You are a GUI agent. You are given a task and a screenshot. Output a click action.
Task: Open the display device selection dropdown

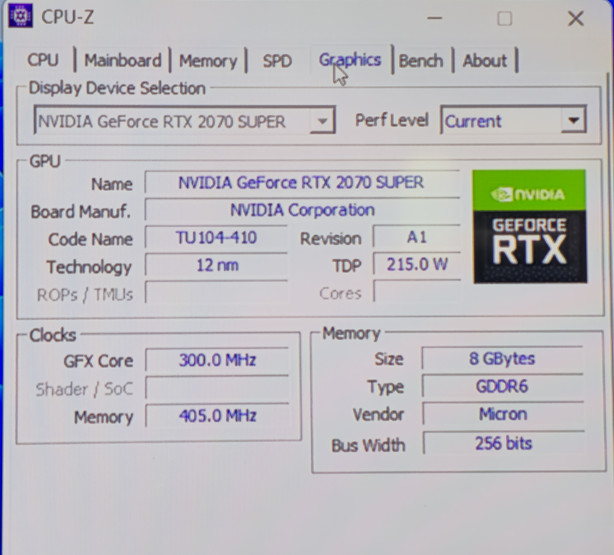click(321, 122)
